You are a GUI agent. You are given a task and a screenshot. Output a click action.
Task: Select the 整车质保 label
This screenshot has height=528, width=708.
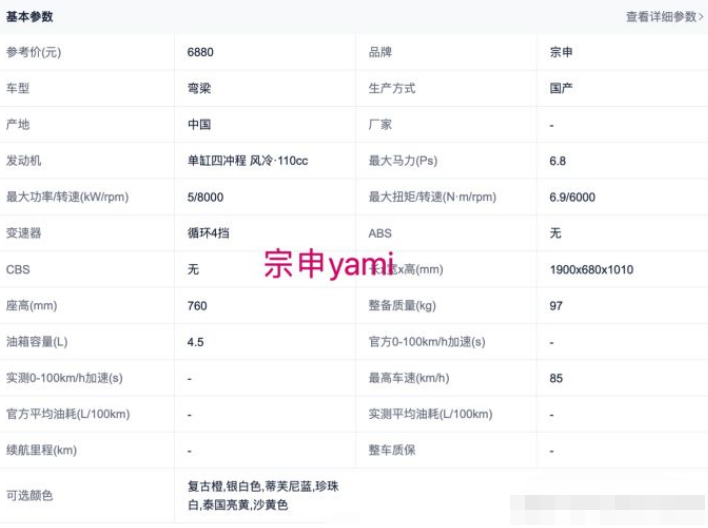(x=392, y=450)
